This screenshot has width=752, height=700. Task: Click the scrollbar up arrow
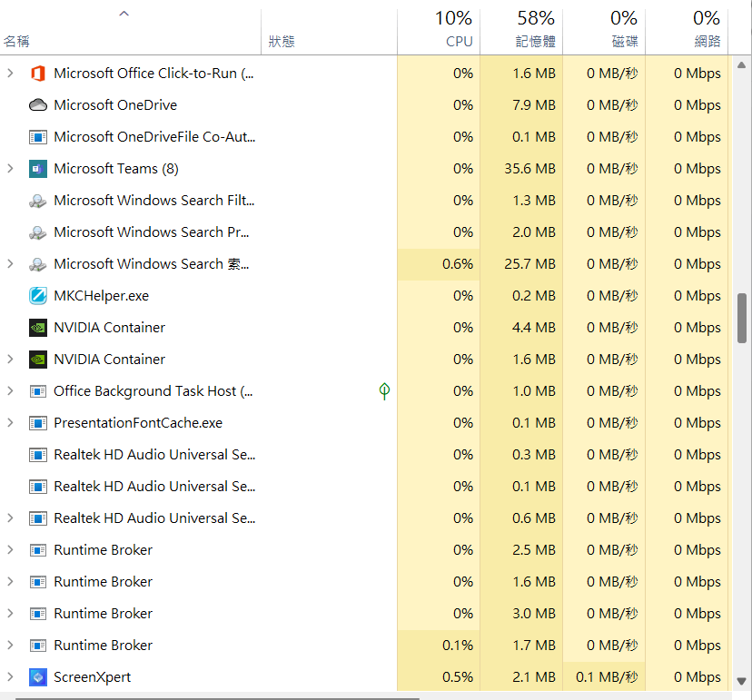click(741, 64)
